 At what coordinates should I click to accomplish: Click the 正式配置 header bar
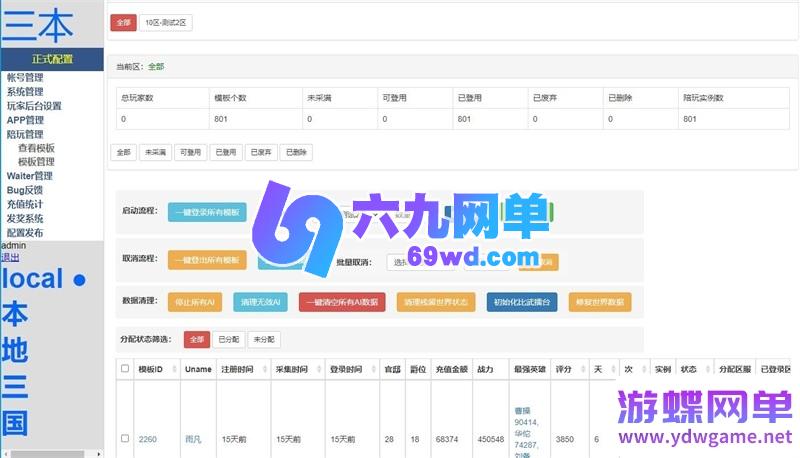pos(52,59)
